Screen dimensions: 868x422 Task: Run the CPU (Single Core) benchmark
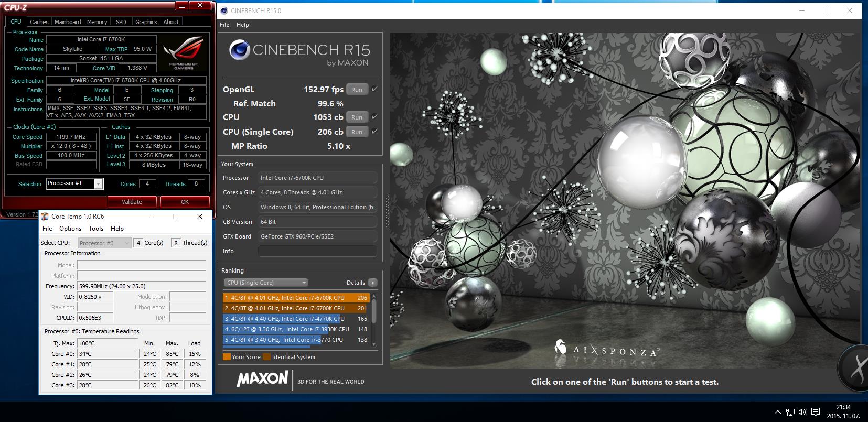point(357,132)
